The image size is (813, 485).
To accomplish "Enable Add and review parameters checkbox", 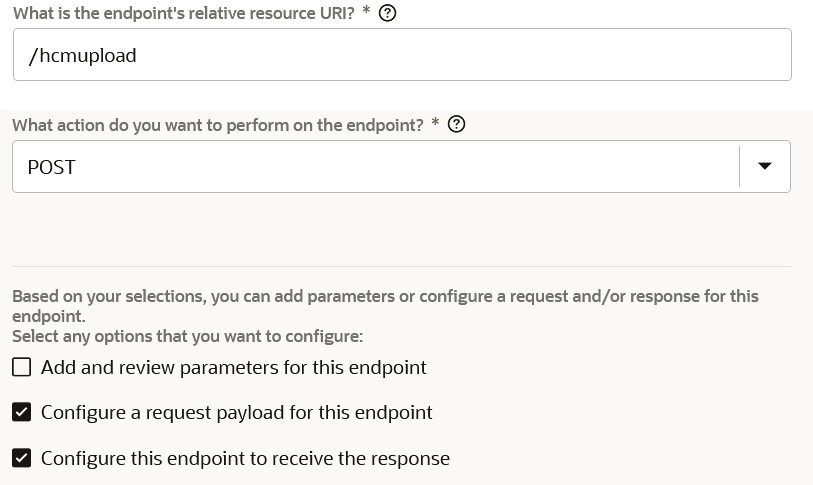I will [x=22, y=367].
